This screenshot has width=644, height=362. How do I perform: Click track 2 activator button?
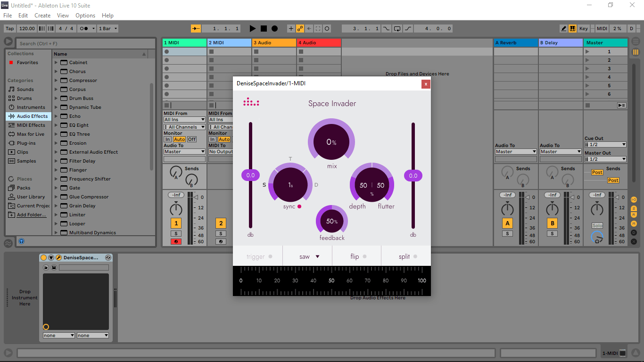coord(221,223)
